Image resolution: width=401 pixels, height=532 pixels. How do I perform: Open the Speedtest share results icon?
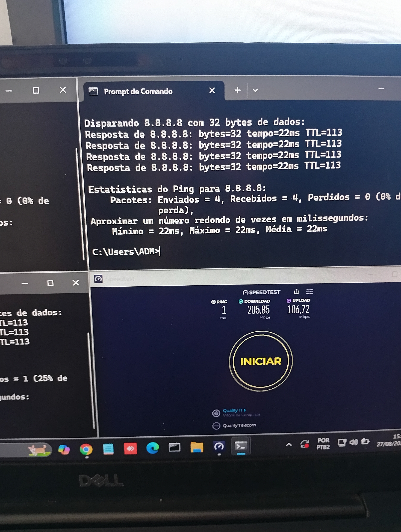[296, 292]
